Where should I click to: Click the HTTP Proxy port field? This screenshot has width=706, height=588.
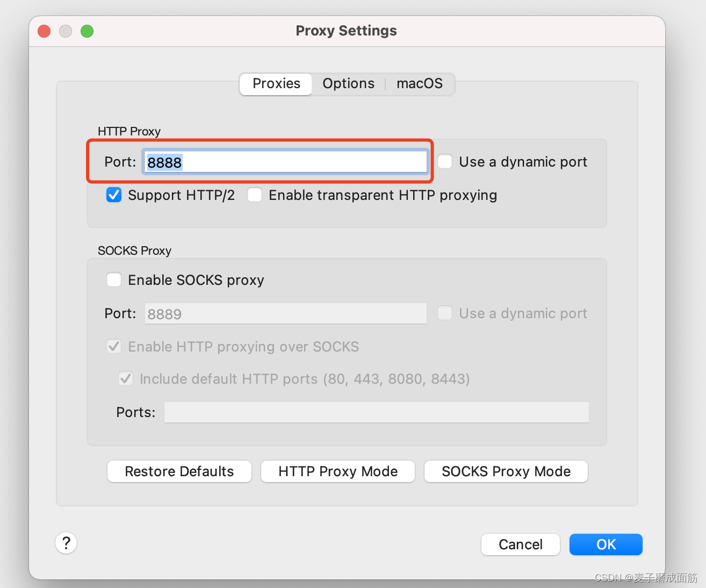point(285,162)
